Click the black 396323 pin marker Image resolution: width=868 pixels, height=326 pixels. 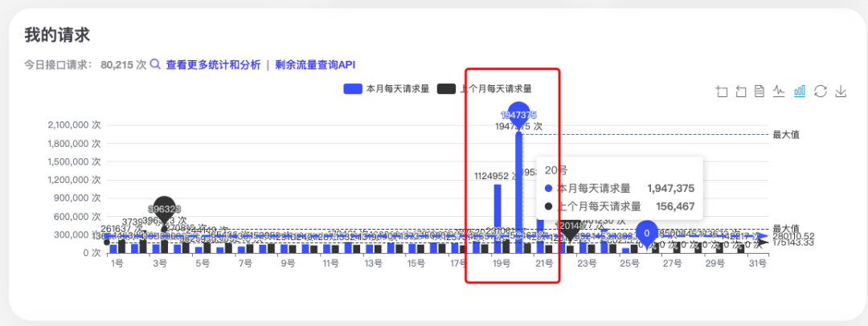click(x=164, y=210)
